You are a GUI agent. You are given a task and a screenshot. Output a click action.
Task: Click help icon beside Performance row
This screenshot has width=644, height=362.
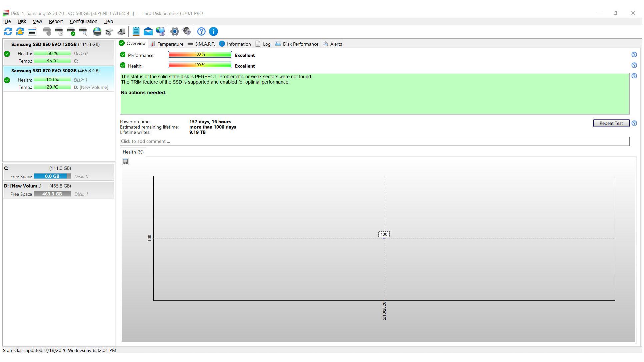pyautogui.click(x=634, y=55)
